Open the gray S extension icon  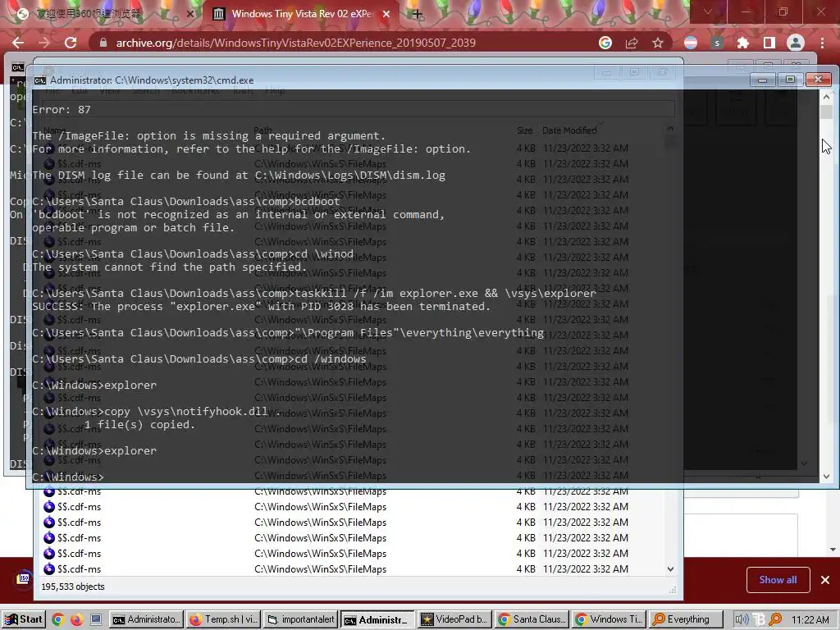(x=717, y=43)
